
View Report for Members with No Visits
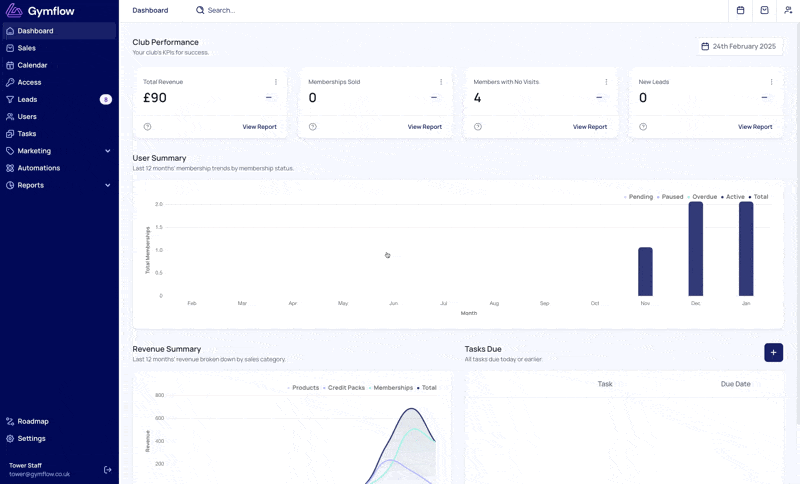click(590, 127)
